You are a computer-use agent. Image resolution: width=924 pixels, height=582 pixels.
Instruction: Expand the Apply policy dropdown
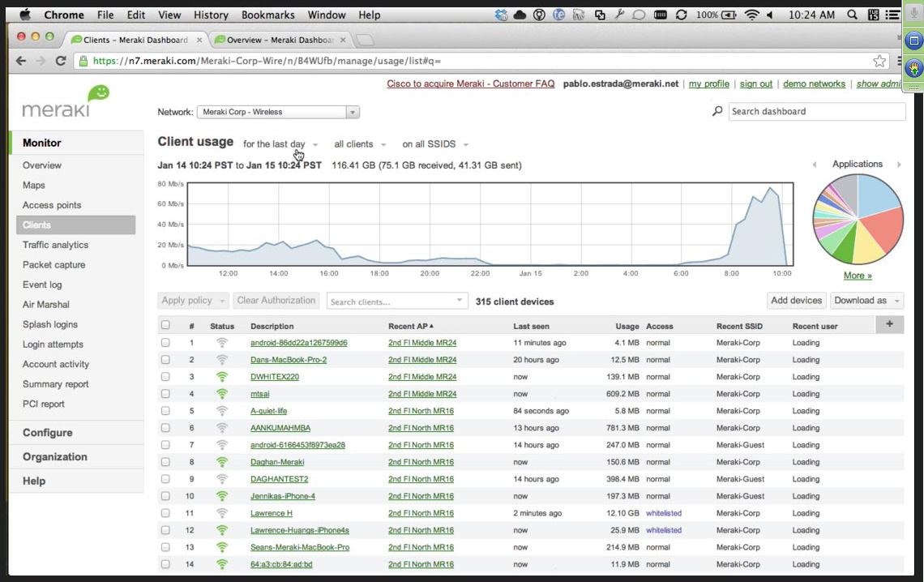tap(193, 301)
